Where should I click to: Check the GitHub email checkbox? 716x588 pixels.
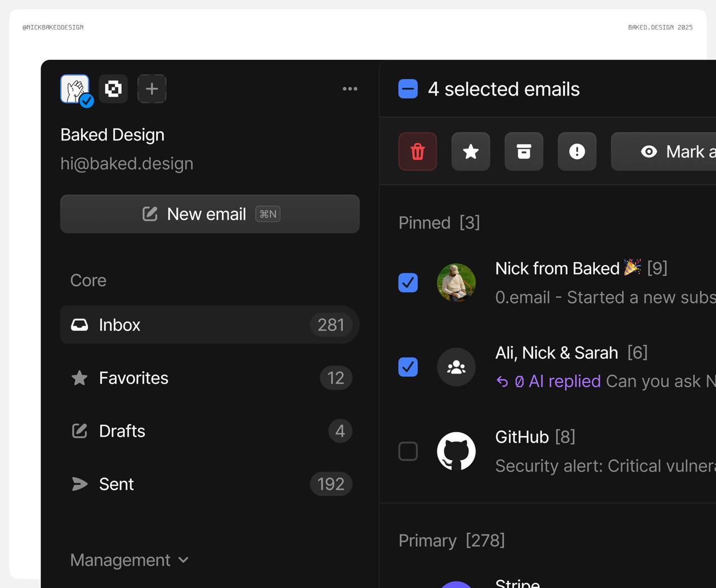408,451
